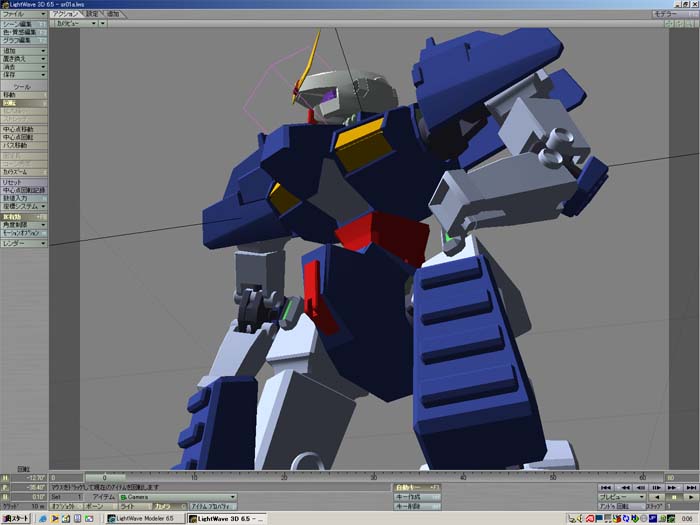
Task: Expand the 追加 dropdown in the left panel
Action: (24, 51)
